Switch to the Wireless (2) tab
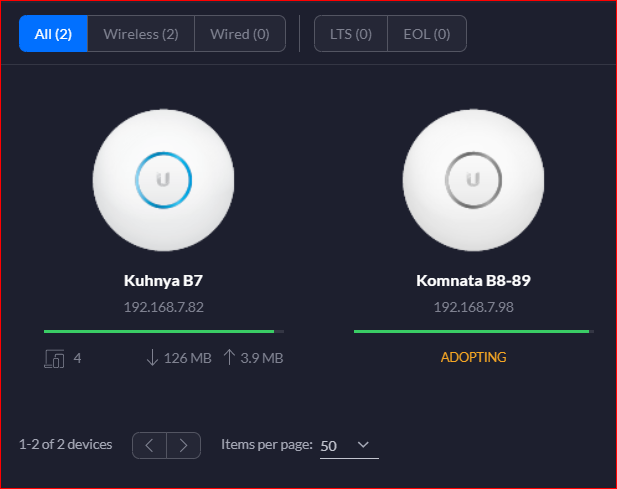Screen dimensions: 617x489 coord(141,34)
